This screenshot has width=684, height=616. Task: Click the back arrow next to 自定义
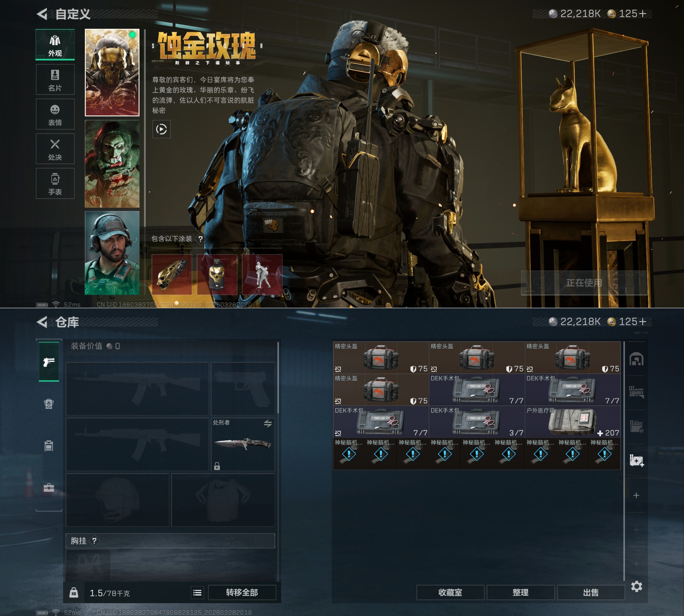point(42,14)
